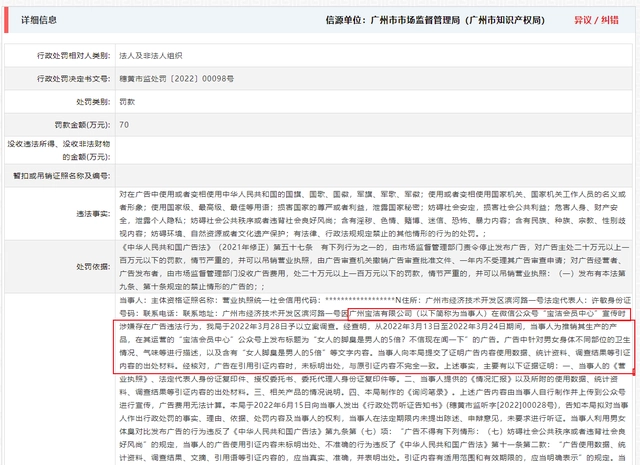640x465 pixels.
Task: Select the 暂扣或吊销证照名称及编号 label
Action: (62, 176)
